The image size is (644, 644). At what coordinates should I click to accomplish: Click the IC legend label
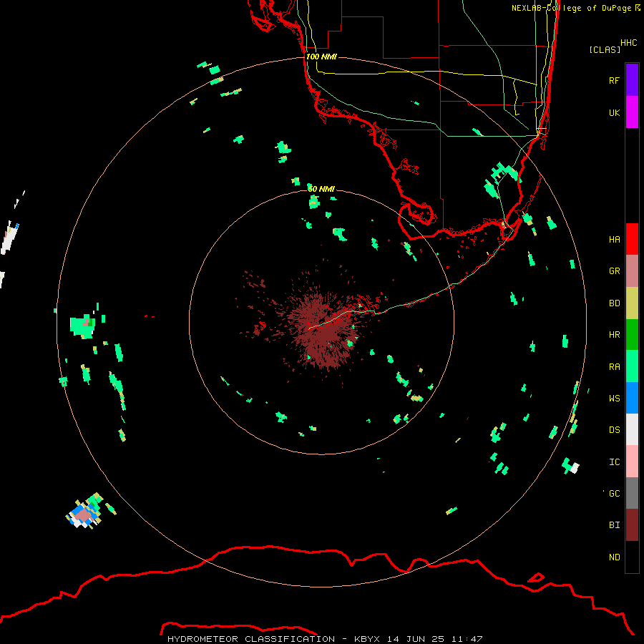[x=614, y=462]
